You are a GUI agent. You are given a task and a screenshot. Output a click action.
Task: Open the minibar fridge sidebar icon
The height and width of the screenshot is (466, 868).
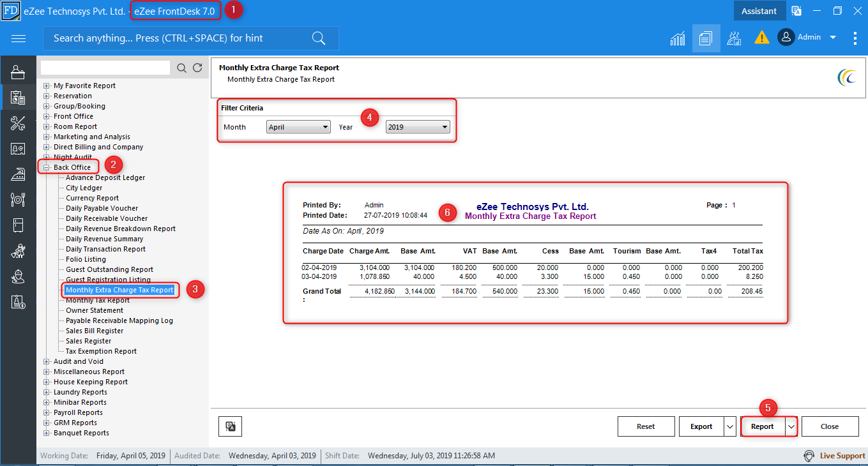18,225
